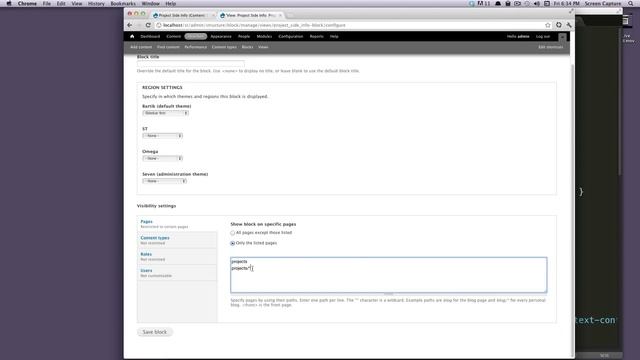Open the Chrome wrench settings menu
This screenshot has height=360, width=640.
569,25
